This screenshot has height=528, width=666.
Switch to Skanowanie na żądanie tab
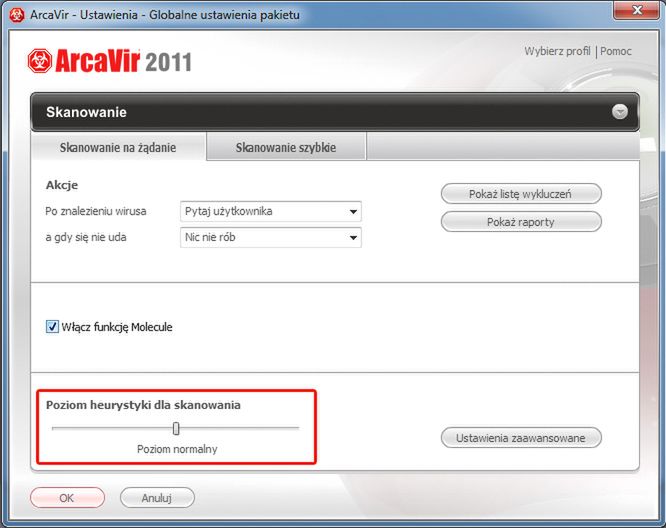tap(118, 147)
